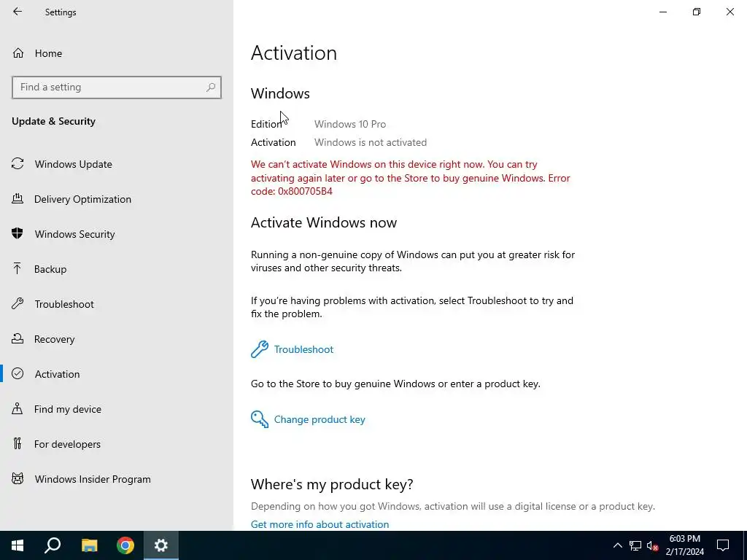Click the search magnifier in Find a setting
The width and height of the screenshot is (747, 560).
tap(211, 87)
